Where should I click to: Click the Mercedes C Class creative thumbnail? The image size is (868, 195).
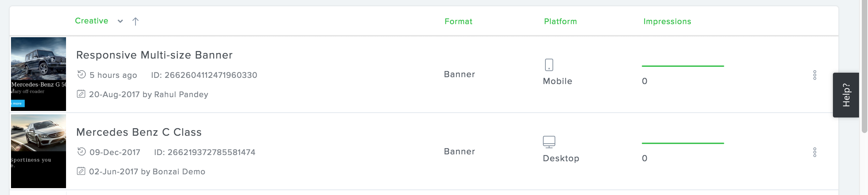[39, 151]
